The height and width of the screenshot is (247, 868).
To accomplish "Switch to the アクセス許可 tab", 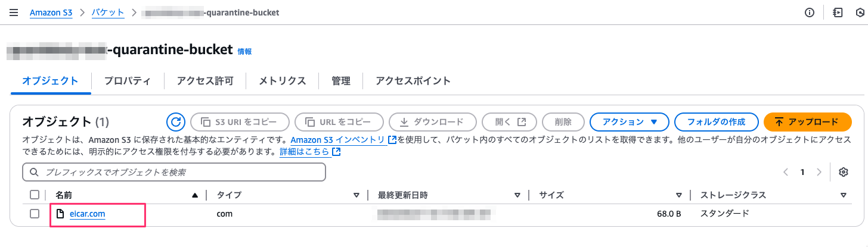I will click(x=204, y=81).
